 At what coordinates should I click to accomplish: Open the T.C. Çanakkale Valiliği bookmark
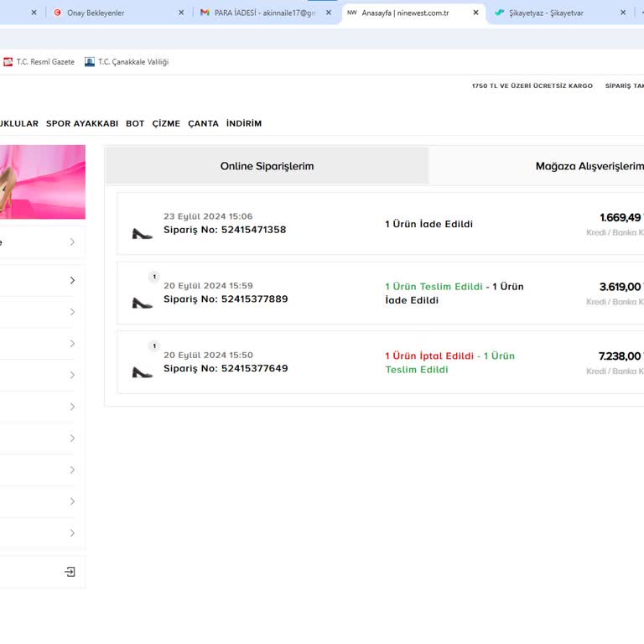click(x=127, y=62)
